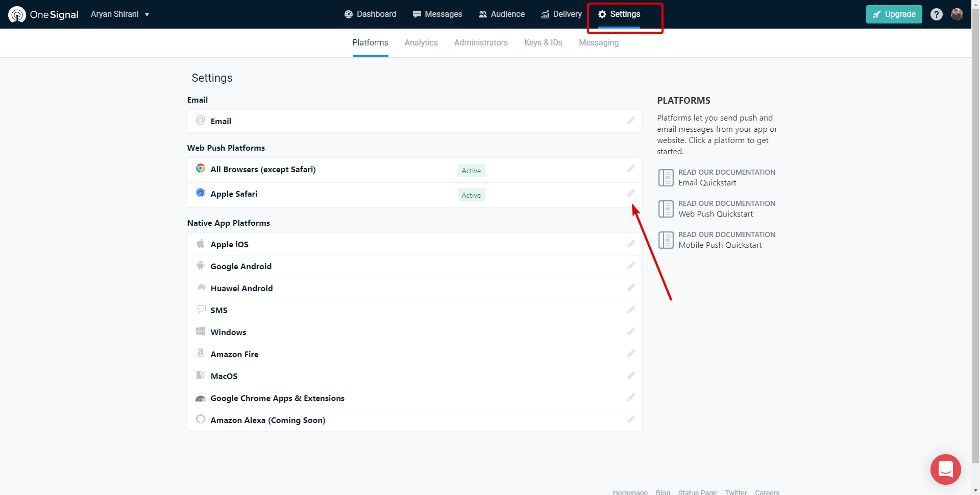Click the edit pencil for MacOS
Screen dimensions: 980x495
631,375
